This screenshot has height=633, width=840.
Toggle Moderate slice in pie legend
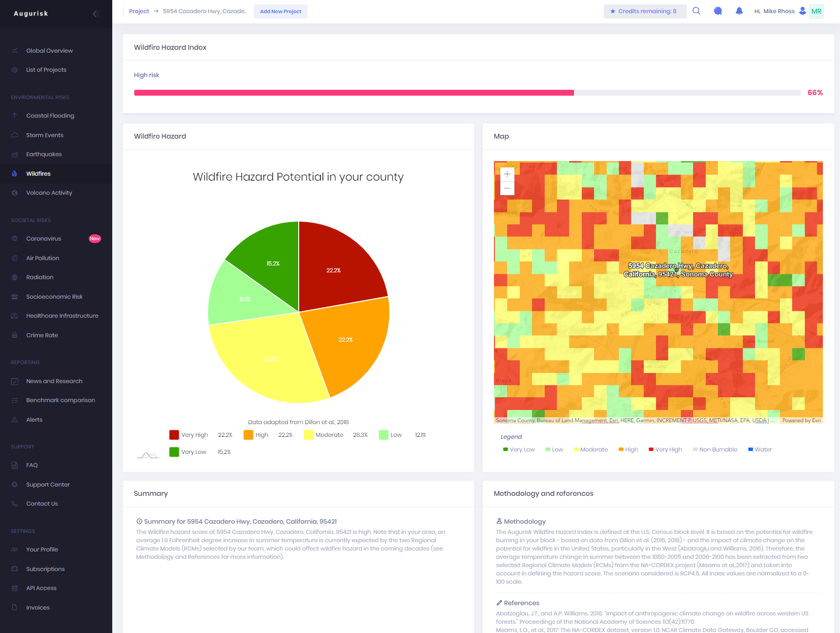pos(335,435)
